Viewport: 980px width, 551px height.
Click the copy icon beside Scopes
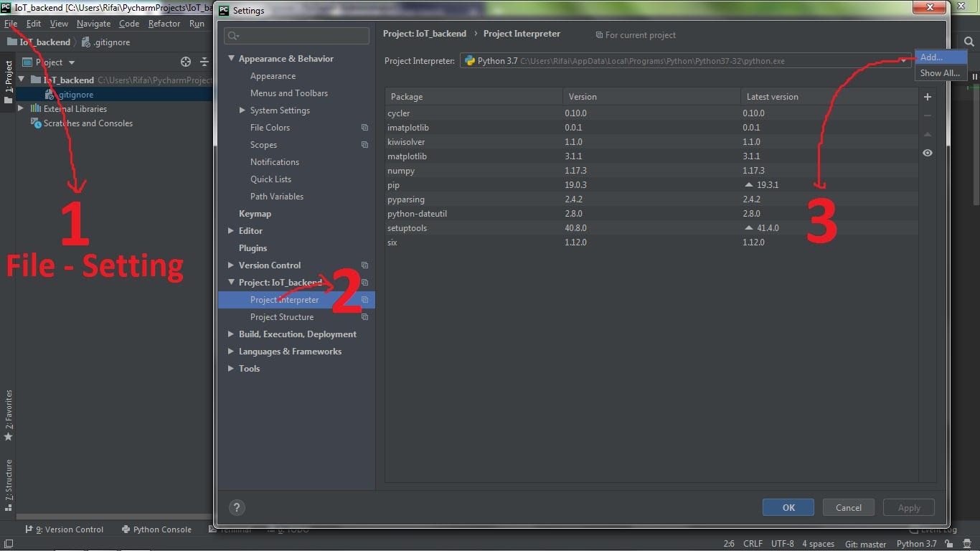364,145
